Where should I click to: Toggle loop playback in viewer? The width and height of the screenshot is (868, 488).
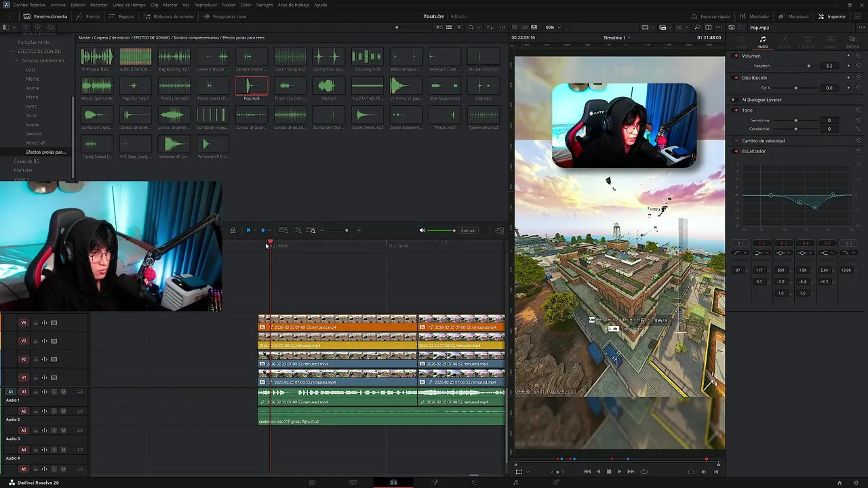644,471
